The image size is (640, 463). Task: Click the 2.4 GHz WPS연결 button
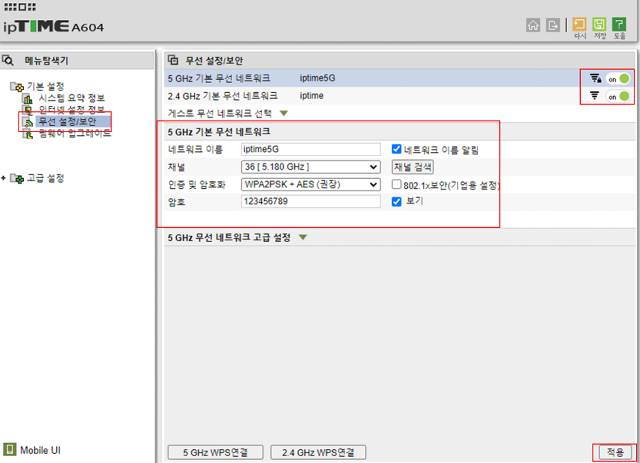[318, 452]
